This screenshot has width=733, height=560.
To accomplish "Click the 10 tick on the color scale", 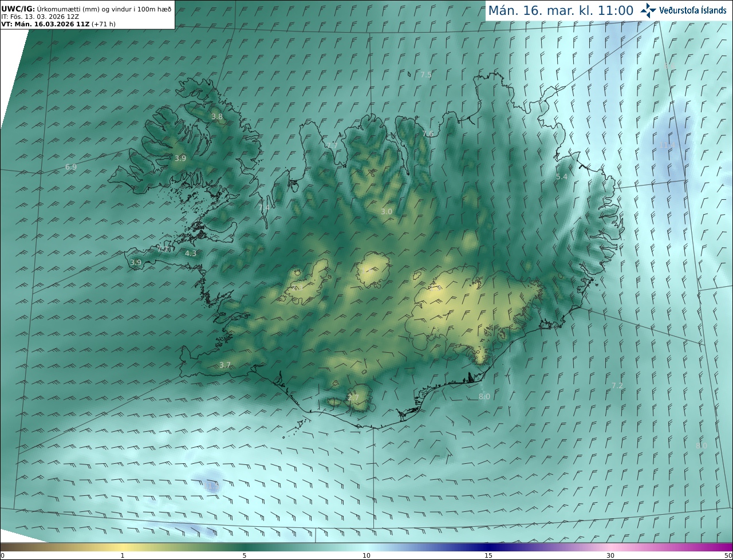I will point(366,555).
